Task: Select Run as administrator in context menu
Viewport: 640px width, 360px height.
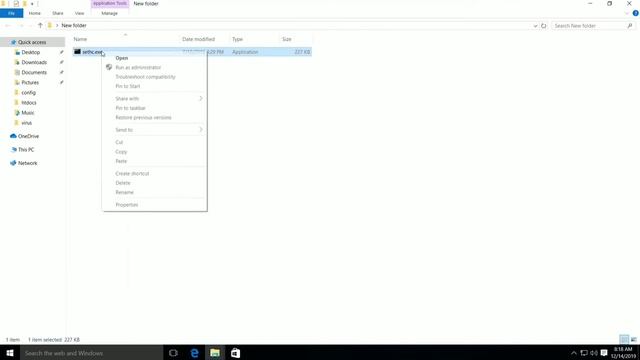Action: pyautogui.click(x=138, y=67)
